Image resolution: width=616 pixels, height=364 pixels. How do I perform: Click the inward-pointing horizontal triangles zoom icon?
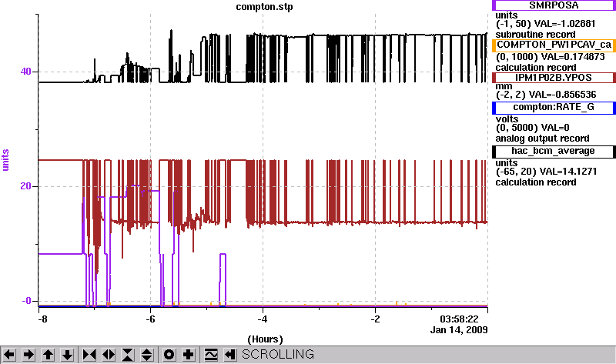point(89,355)
